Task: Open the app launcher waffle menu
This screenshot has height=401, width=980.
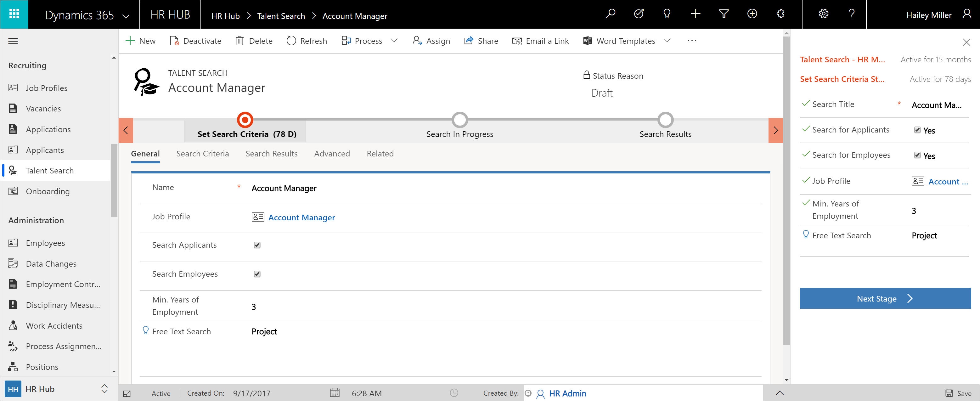Action: coord(14,14)
